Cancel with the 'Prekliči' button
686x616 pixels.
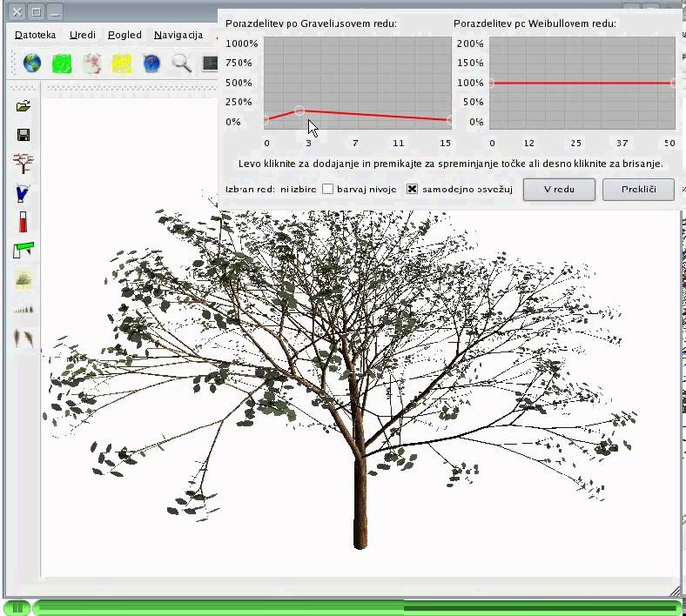pyautogui.click(x=638, y=190)
